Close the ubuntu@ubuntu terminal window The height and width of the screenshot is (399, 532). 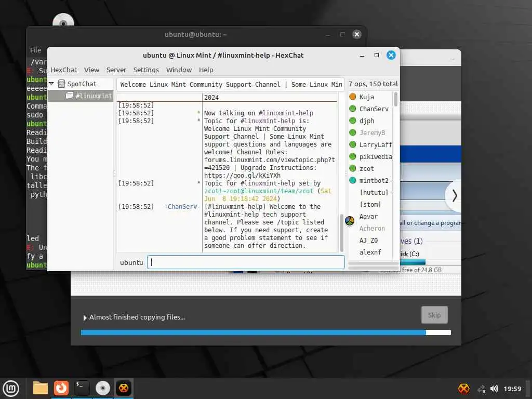[x=356, y=34]
